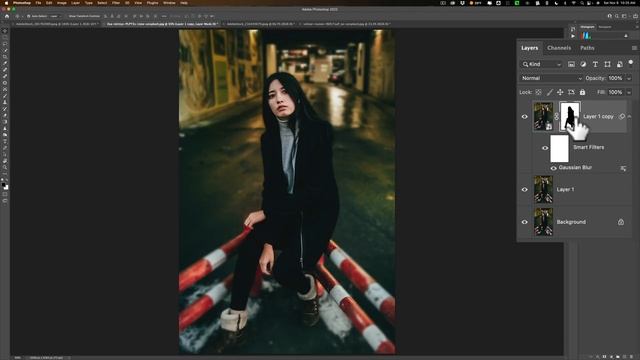Click the Fill 100% value field
Screen dimensions: 640x360
[615, 93]
